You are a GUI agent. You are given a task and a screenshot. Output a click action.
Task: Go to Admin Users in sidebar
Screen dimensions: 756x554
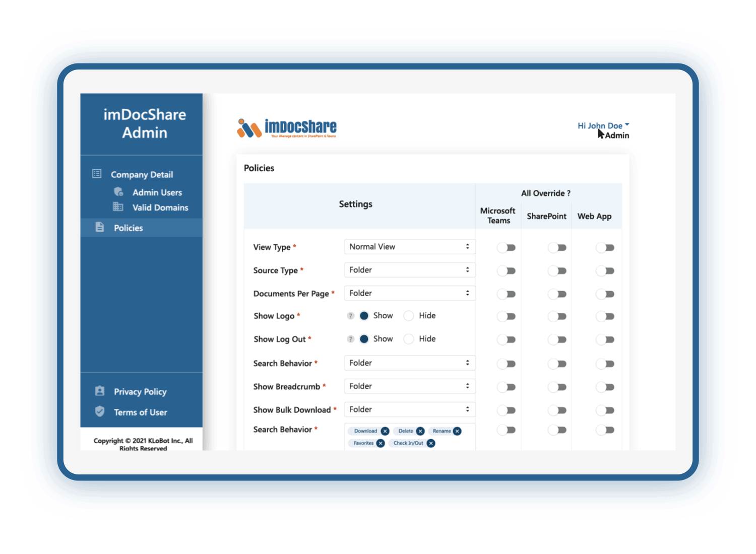click(x=157, y=192)
